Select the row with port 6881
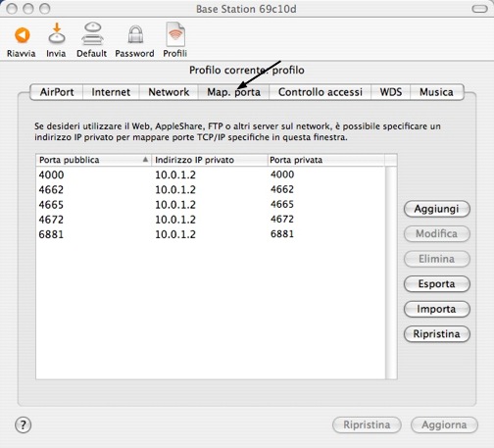 point(211,234)
